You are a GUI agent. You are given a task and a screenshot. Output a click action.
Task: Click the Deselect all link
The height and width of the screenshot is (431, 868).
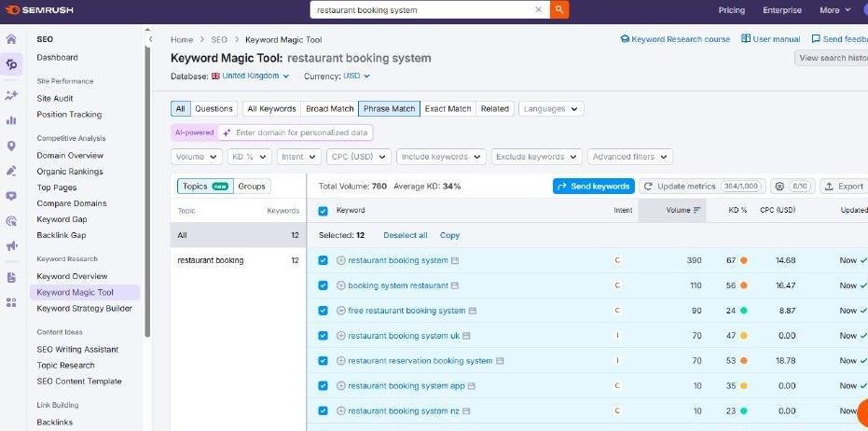tap(406, 235)
